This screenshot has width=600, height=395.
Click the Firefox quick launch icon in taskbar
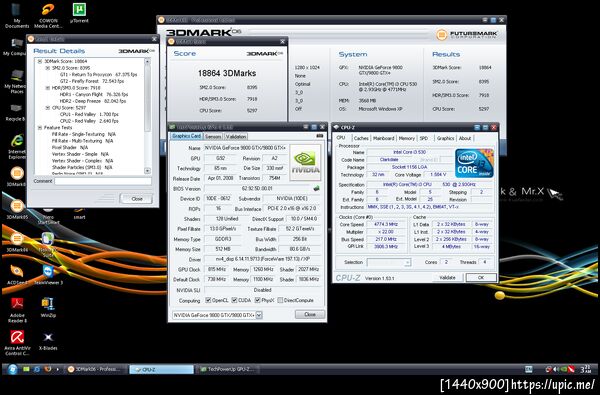click(x=47, y=369)
